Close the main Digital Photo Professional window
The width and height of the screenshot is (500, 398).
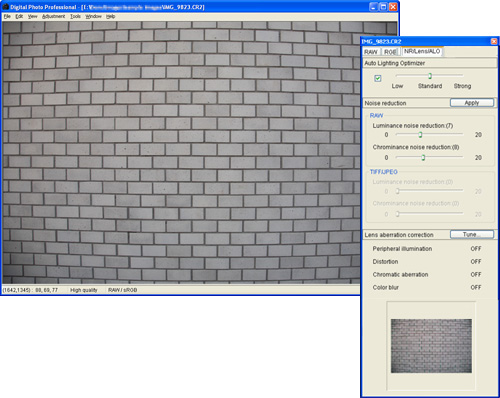[393, 7]
